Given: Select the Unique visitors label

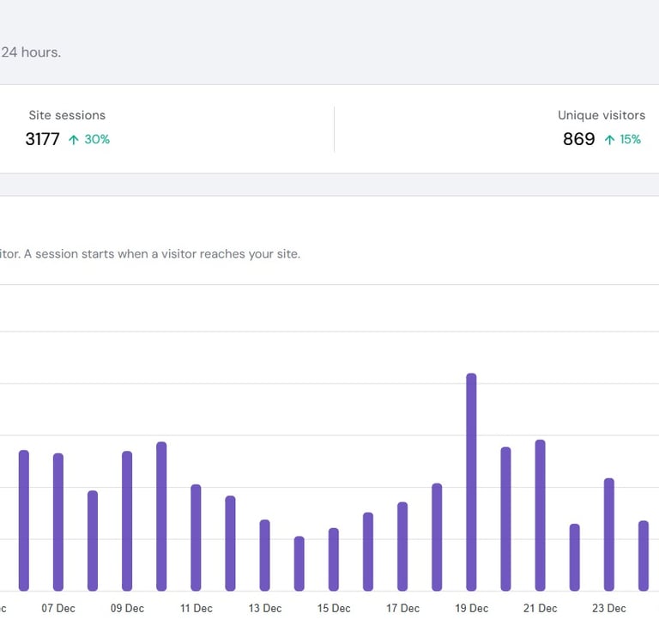Looking at the screenshot, I should [601, 115].
